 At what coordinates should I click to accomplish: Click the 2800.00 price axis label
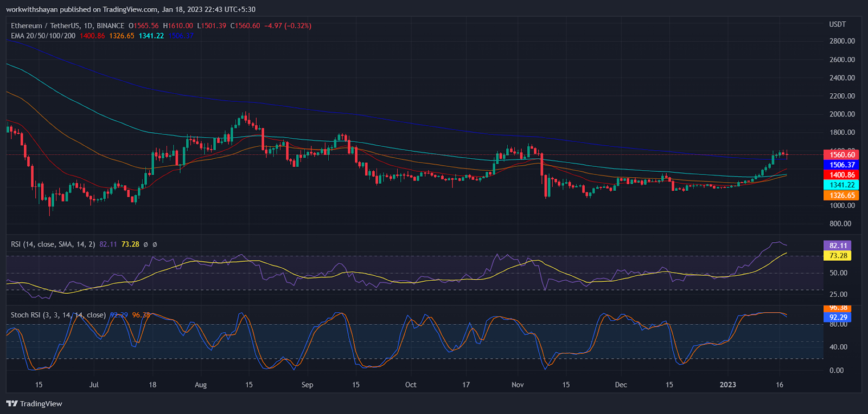pyautogui.click(x=842, y=41)
